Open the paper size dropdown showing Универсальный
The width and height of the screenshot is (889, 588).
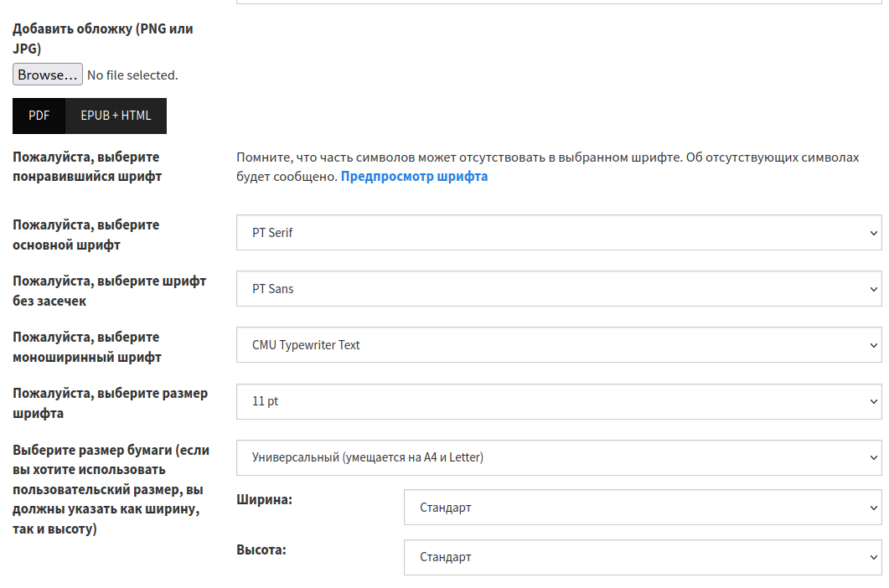(x=559, y=457)
